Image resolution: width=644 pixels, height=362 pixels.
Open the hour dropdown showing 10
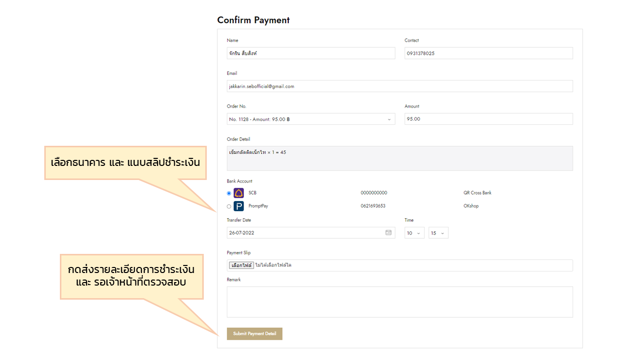tap(414, 233)
